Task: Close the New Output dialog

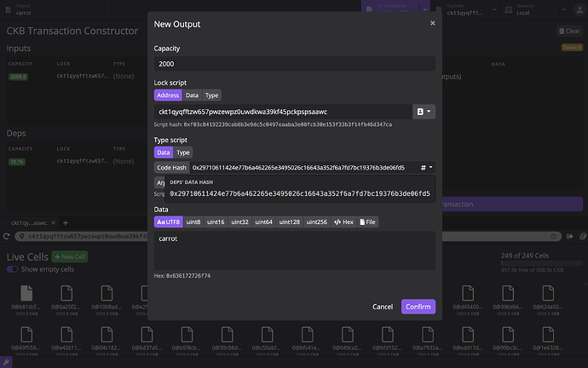Action: click(432, 23)
